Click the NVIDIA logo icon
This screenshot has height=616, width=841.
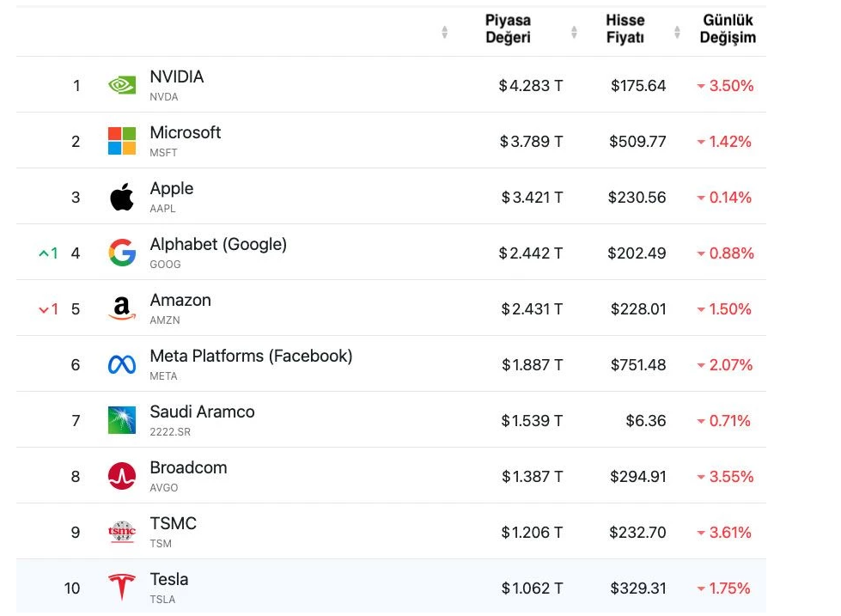tap(122, 85)
